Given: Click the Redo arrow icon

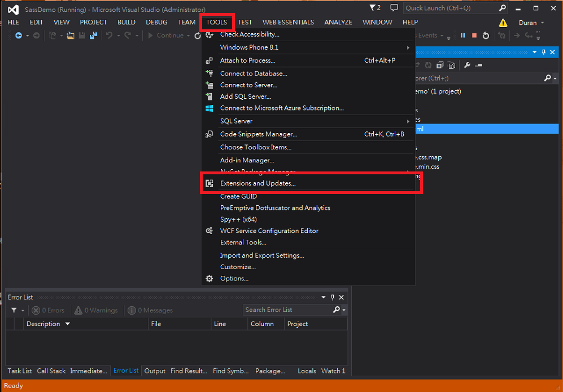Looking at the screenshot, I should click(x=128, y=35).
